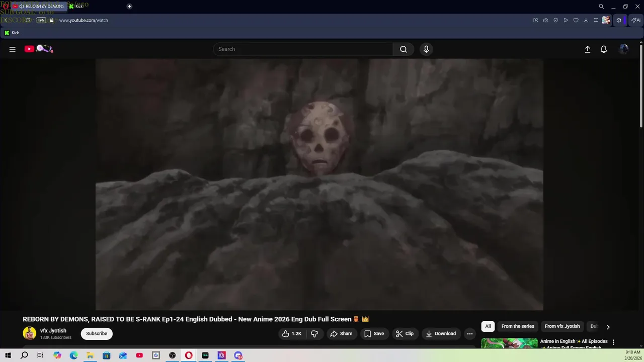The image size is (644, 362).
Task: Open browser downloads icon
Action: (x=586, y=21)
